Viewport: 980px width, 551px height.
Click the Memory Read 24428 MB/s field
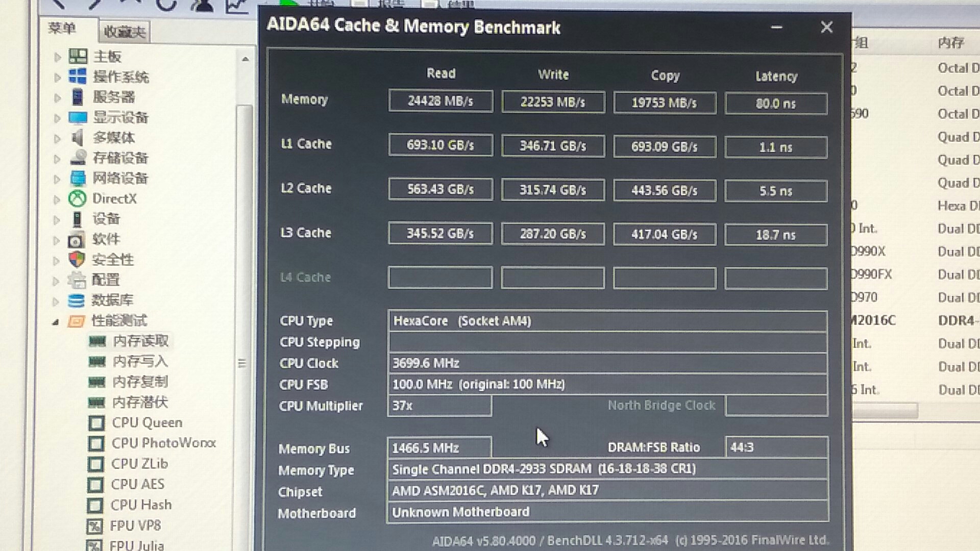coord(440,101)
